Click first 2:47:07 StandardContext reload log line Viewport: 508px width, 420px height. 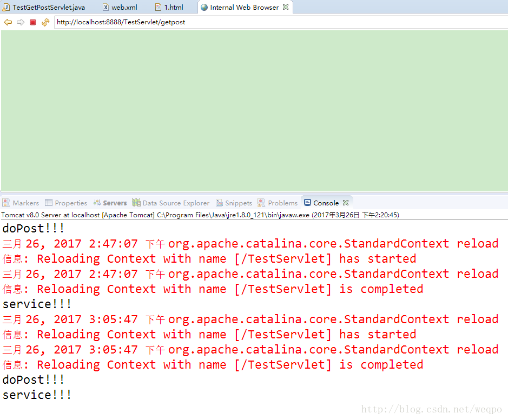(250, 244)
